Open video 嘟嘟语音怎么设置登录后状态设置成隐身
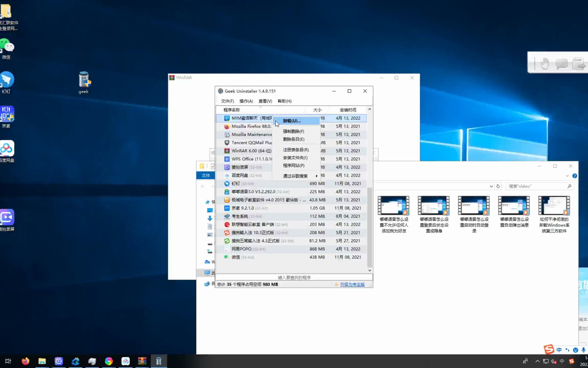The image size is (588, 368). [x=434, y=214]
